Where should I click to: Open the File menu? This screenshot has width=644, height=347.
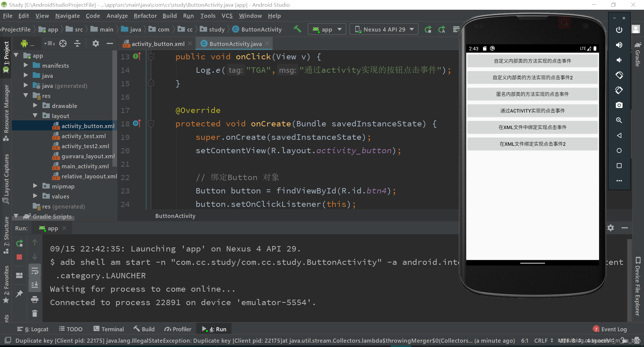click(x=8, y=16)
